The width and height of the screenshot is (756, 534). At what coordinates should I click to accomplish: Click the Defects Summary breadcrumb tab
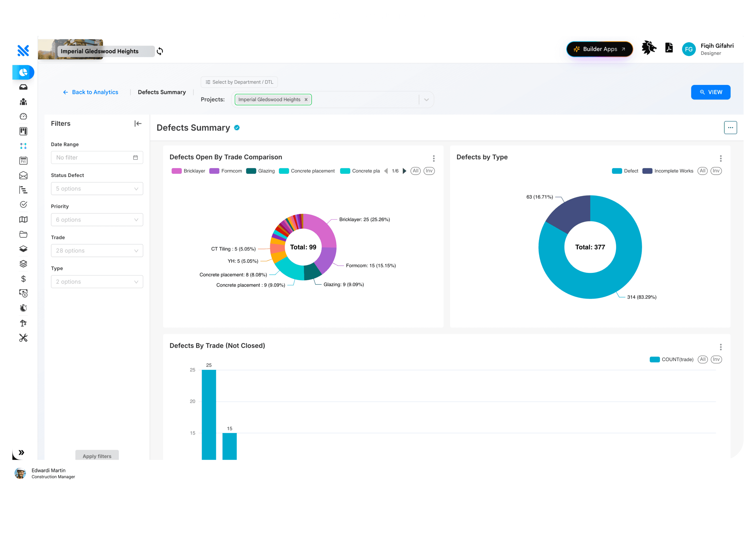coord(162,92)
